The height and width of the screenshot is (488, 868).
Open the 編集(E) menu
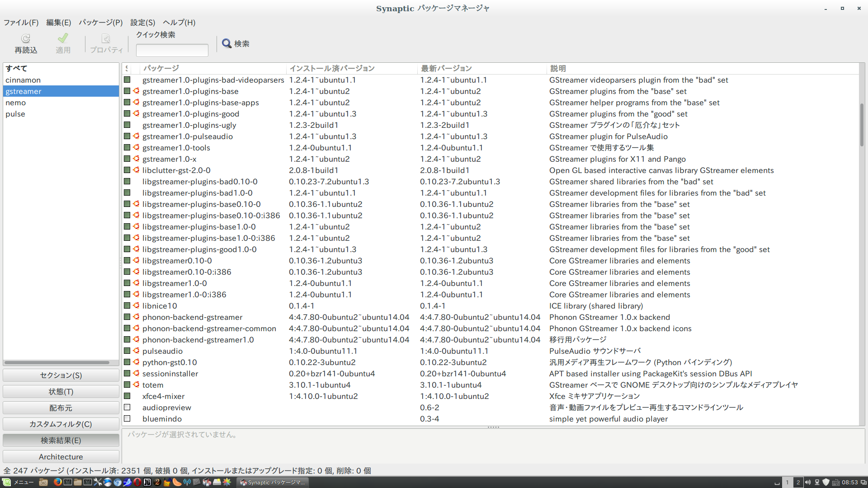59,22
